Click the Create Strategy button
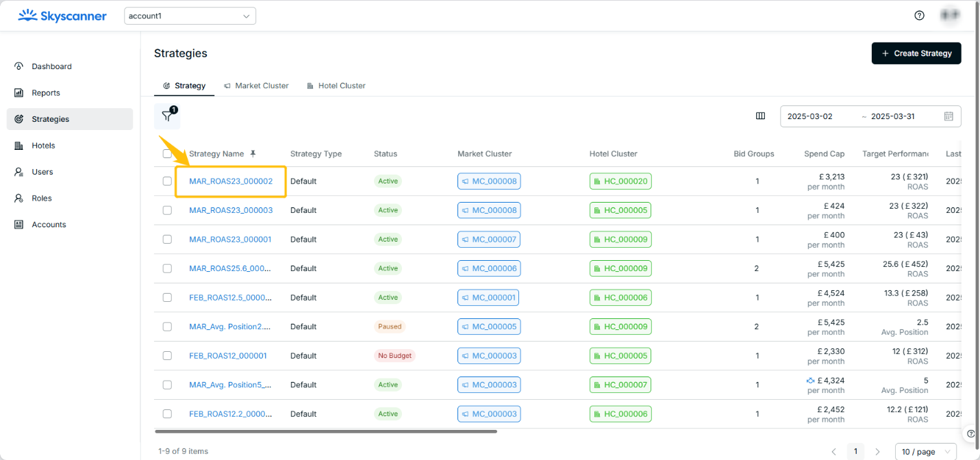Screen dimensions: 980x460 point(916,53)
